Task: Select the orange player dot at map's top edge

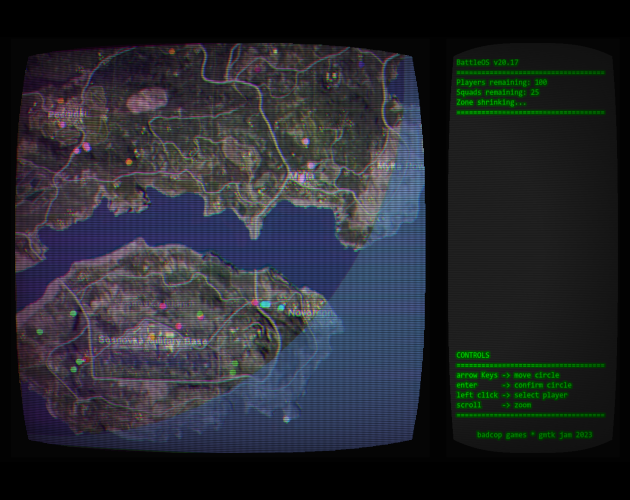Action: pos(172,51)
